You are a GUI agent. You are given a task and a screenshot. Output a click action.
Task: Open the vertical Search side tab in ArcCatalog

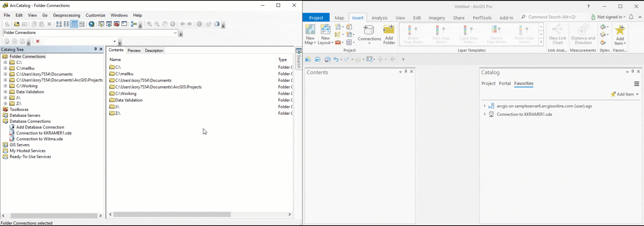tap(299, 58)
